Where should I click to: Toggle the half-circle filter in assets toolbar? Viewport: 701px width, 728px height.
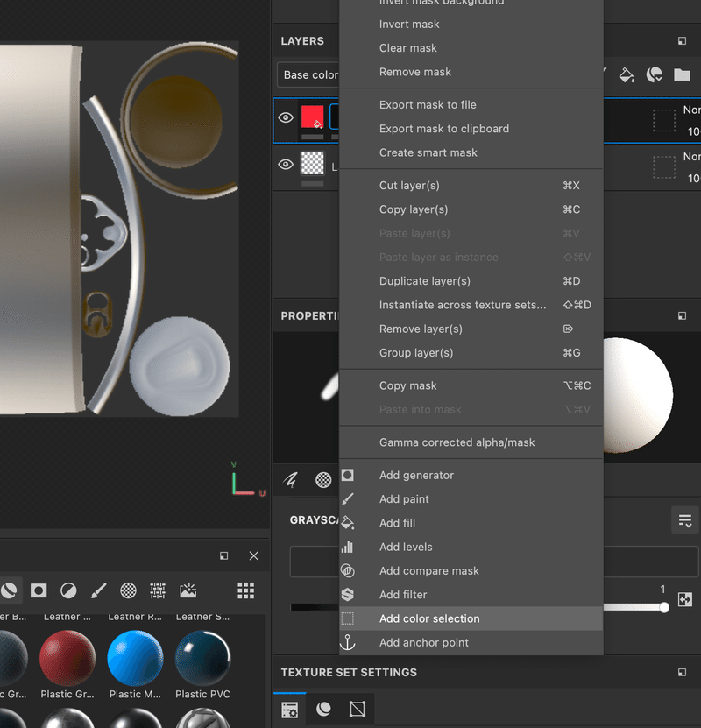tap(68, 590)
